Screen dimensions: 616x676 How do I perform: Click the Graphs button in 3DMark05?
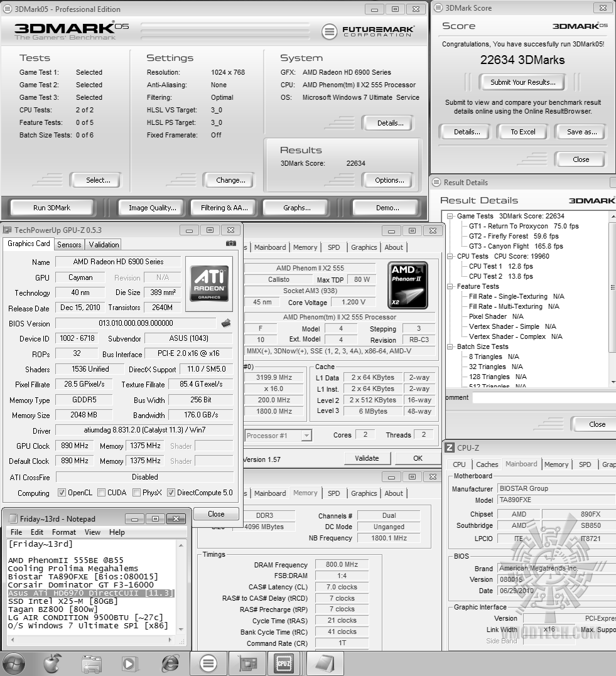[297, 208]
